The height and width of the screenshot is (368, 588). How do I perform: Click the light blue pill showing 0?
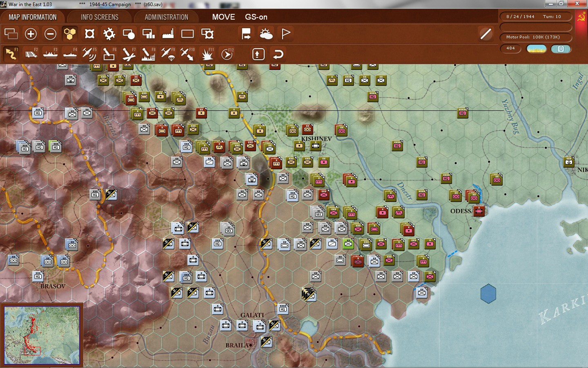[561, 49]
